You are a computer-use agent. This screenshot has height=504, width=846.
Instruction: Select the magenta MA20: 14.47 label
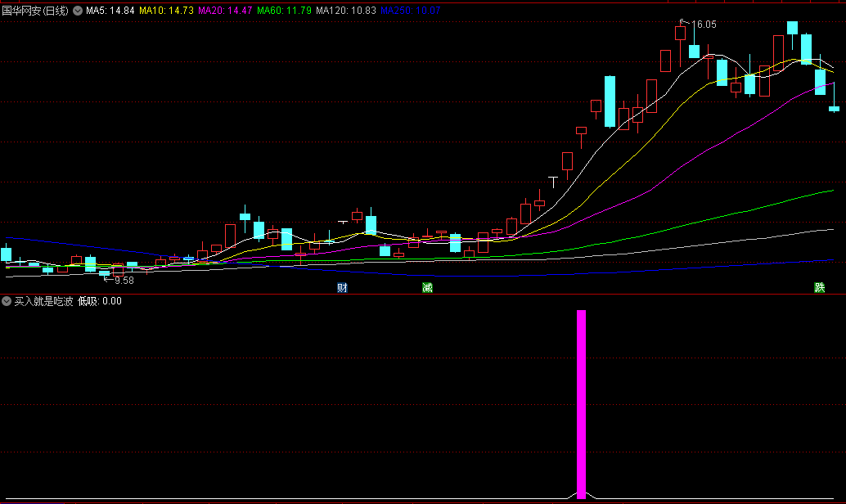(x=225, y=11)
